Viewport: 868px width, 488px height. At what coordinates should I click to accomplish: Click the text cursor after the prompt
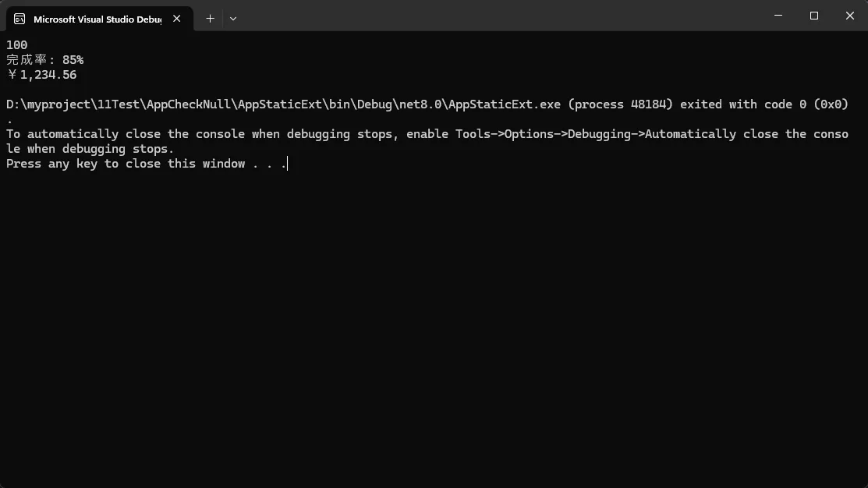(288, 164)
